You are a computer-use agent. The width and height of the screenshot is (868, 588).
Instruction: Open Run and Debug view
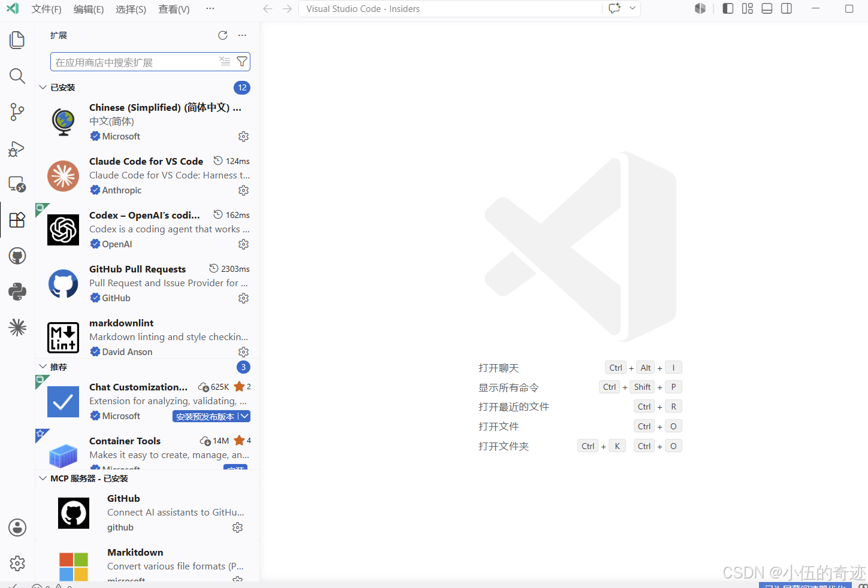coord(17,148)
